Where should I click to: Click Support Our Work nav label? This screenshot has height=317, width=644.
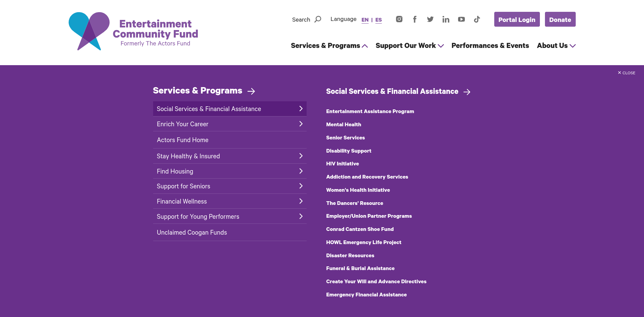click(406, 46)
